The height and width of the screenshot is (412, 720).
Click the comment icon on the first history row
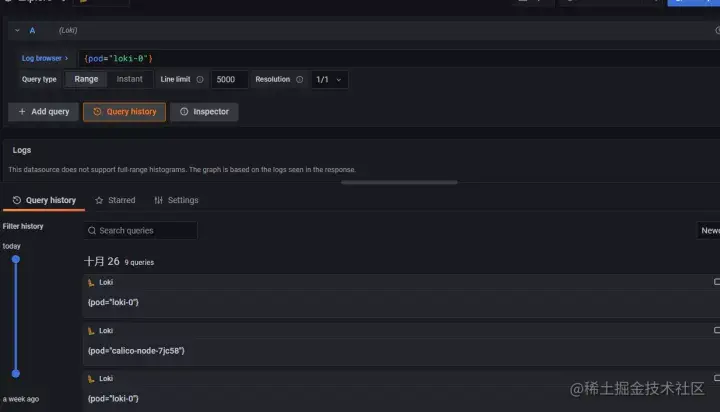point(717,282)
